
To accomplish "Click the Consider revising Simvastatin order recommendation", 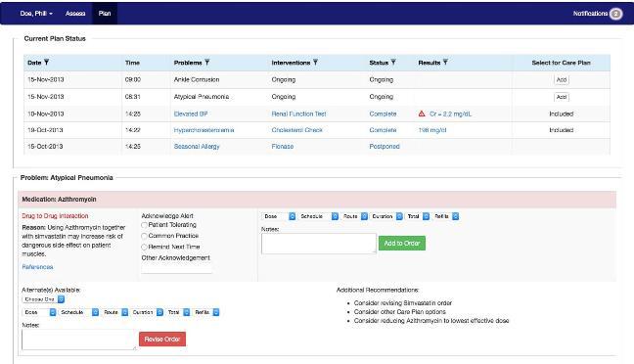I will click(x=403, y=303).
